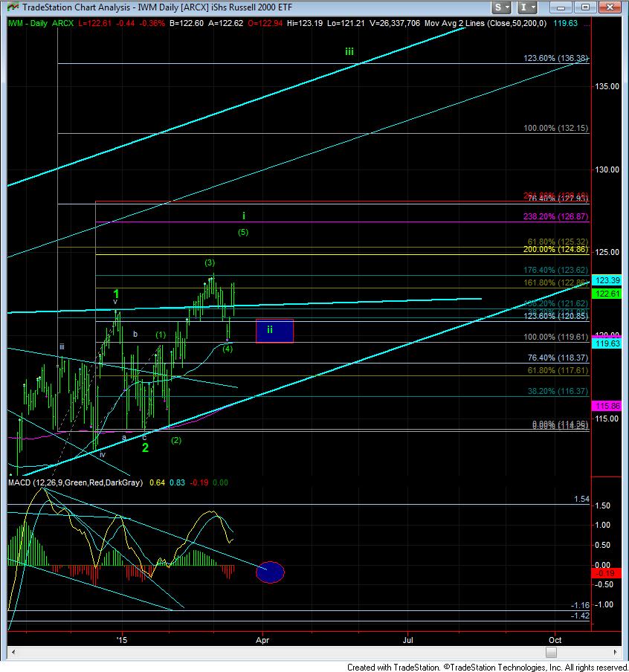
Task: Click the '61.80% (117.61)' Fibonacci label
Action: [x=558, y=370]
